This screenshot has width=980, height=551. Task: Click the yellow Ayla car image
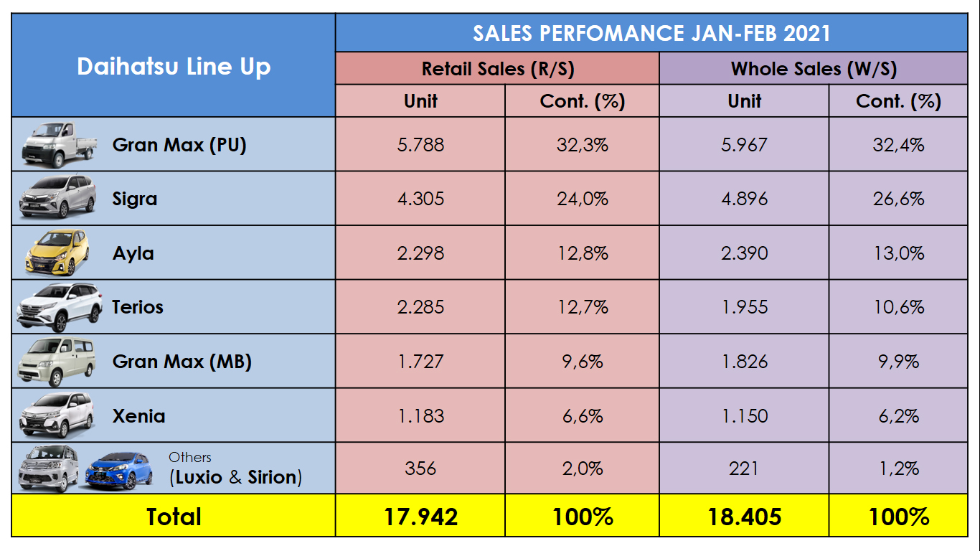57,252
